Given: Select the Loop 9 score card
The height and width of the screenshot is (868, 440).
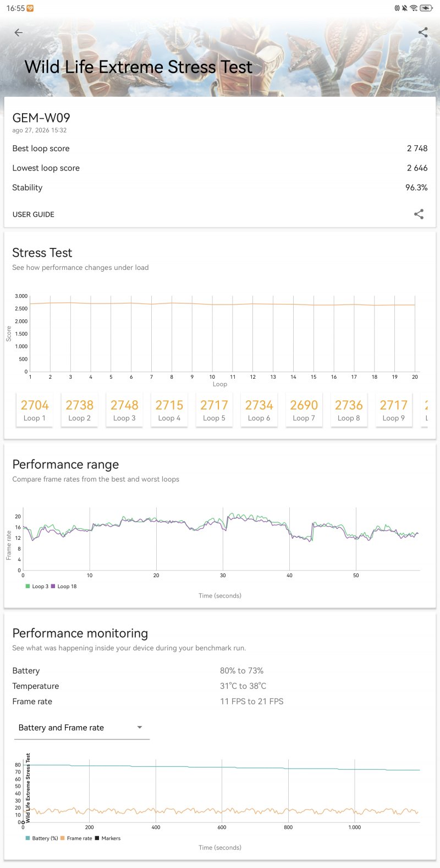Looking at the screenshot, I should click(x=393, y=410).
